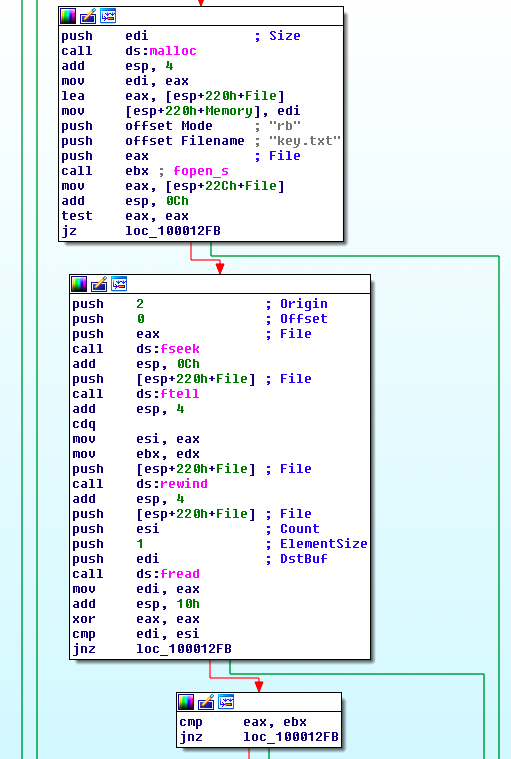Click the cdq instruction line
This screenshot has width=511, height=759.
click(x=84, y=424)
